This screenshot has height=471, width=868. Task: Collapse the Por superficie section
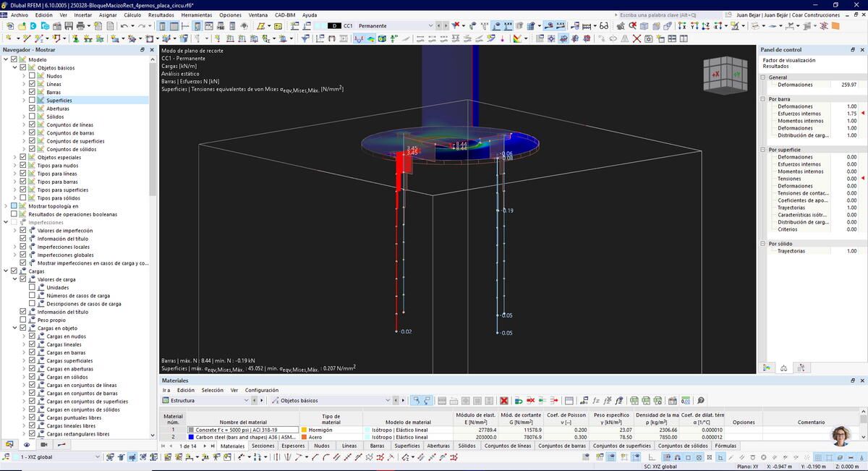click(763, 150)
